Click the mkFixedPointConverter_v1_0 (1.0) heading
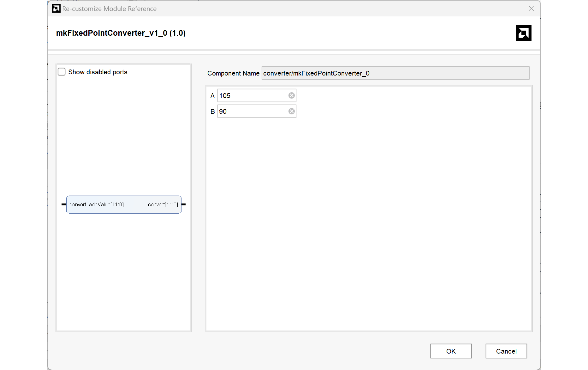The height and width of the screenshot is (370, 588). pos(121,33)
